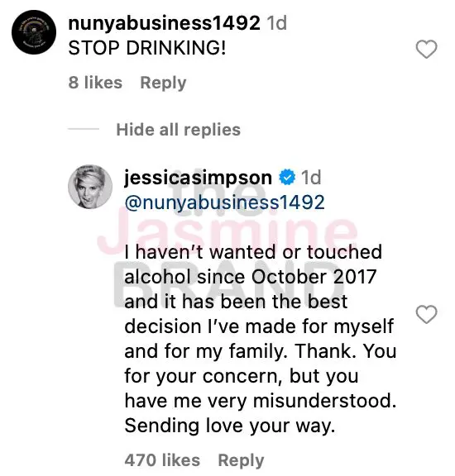Click the 1d timestamp next to nunyabusiness1492
This screenshot has width=455, height=476.
[x=276, y=23]
